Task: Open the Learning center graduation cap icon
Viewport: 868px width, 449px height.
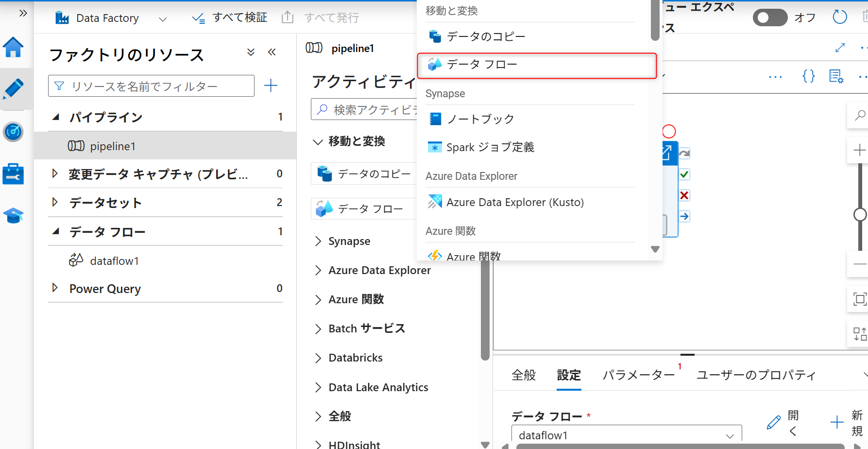Action: click(13, 215)
